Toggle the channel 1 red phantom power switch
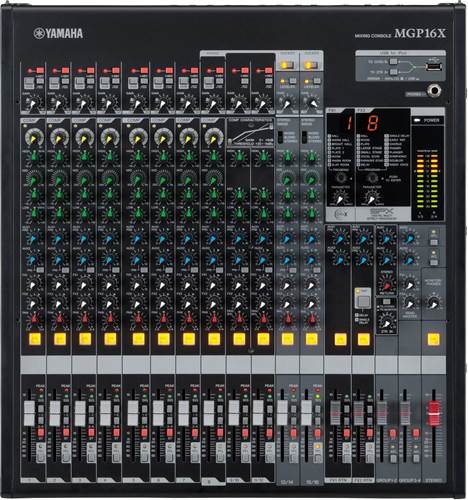 (40, 71)
